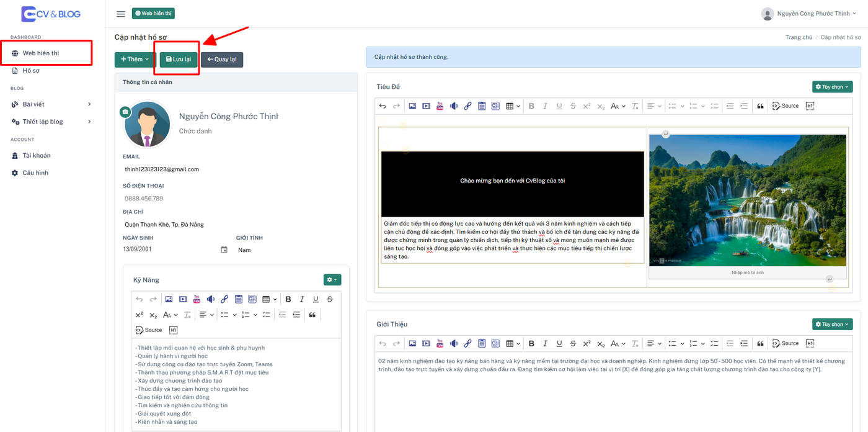Follow the Trang chủ breadcrumb link
This screenshot has width=868, height=432.
pyautogui.click(x=799, y=38)
